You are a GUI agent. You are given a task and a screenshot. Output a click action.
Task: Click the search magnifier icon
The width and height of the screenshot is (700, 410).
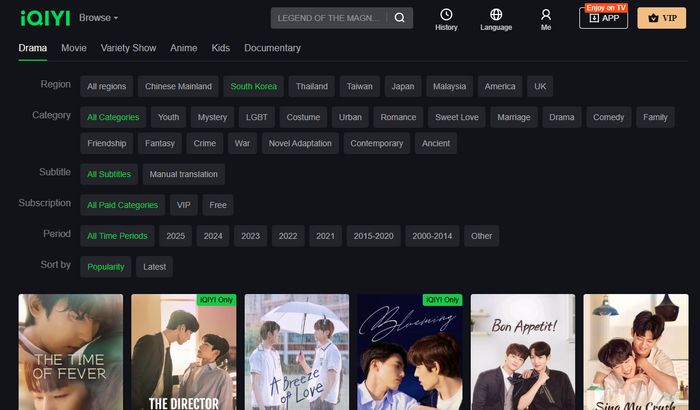[400, 18]
